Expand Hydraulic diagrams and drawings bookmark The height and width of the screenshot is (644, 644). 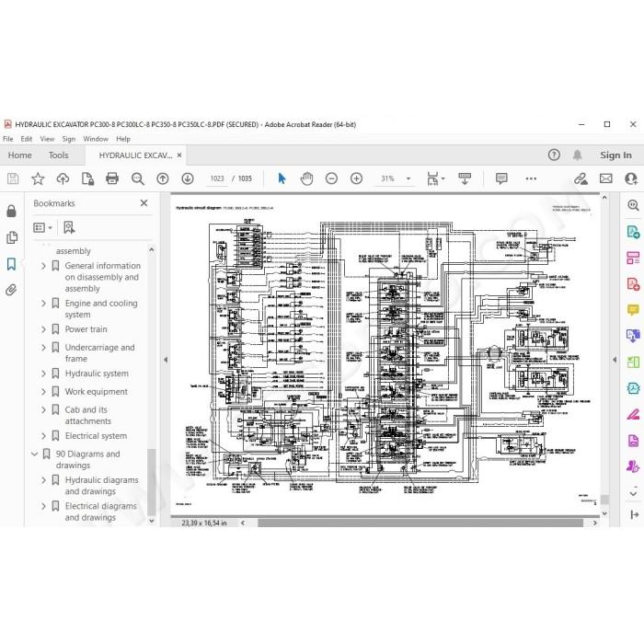coord(43,480)
